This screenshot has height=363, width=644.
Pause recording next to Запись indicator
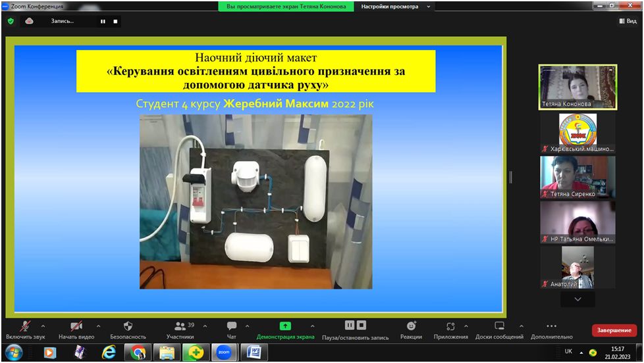point(103,21)
